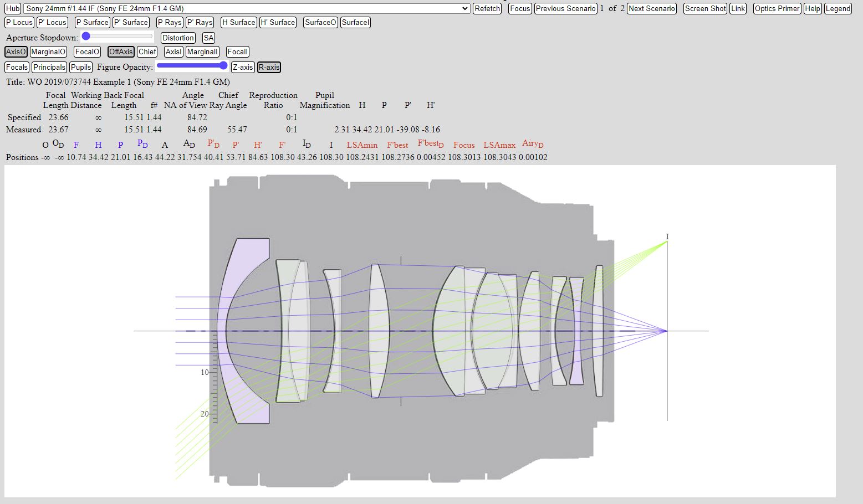
Task: Take a Screen Shot
Action: click(705, 8)
